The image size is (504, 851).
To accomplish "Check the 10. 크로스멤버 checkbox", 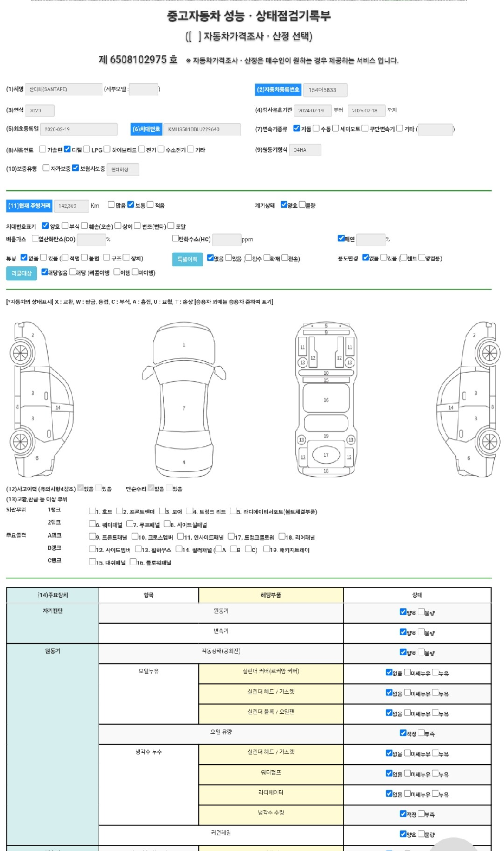I will point(135,536).
